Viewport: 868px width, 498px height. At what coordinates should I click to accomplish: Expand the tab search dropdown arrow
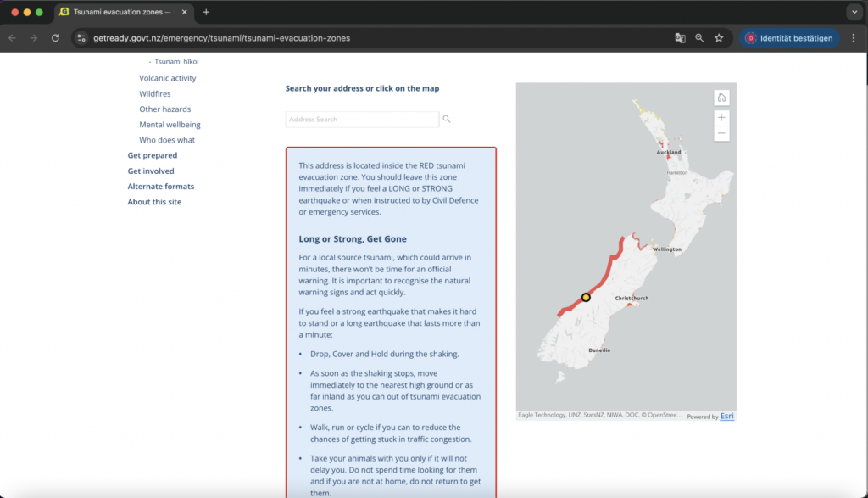[x=853, y=12]
